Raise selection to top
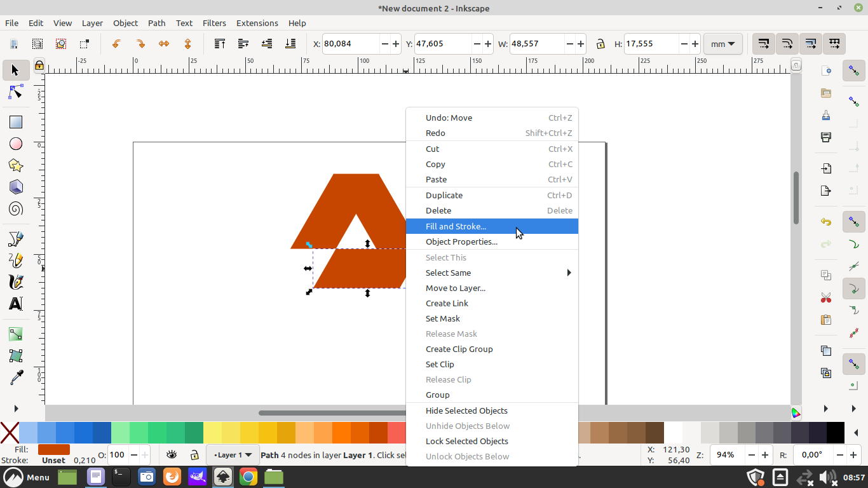Screen dimensions: 868x488 pyautogui.click(x=220, y=44)
